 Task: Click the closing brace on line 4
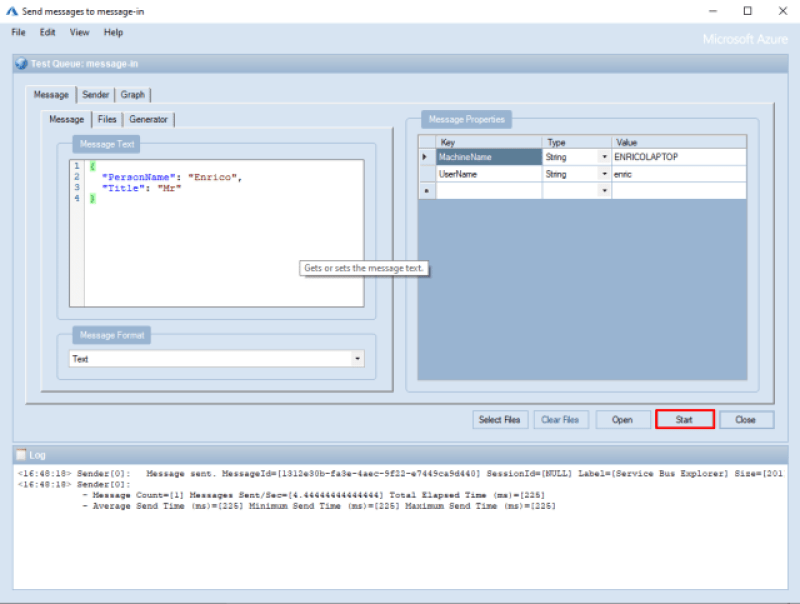point(92,198)
